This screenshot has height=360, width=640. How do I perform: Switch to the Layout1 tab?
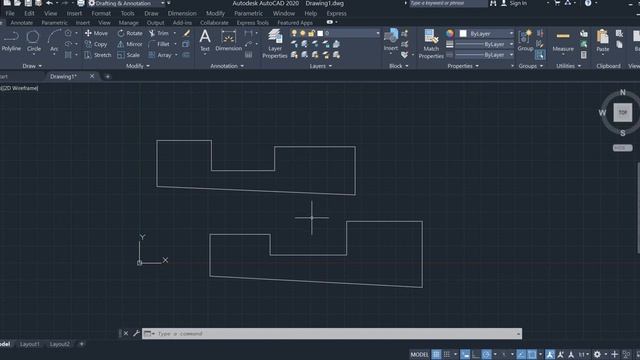click(x=30, y=344)
